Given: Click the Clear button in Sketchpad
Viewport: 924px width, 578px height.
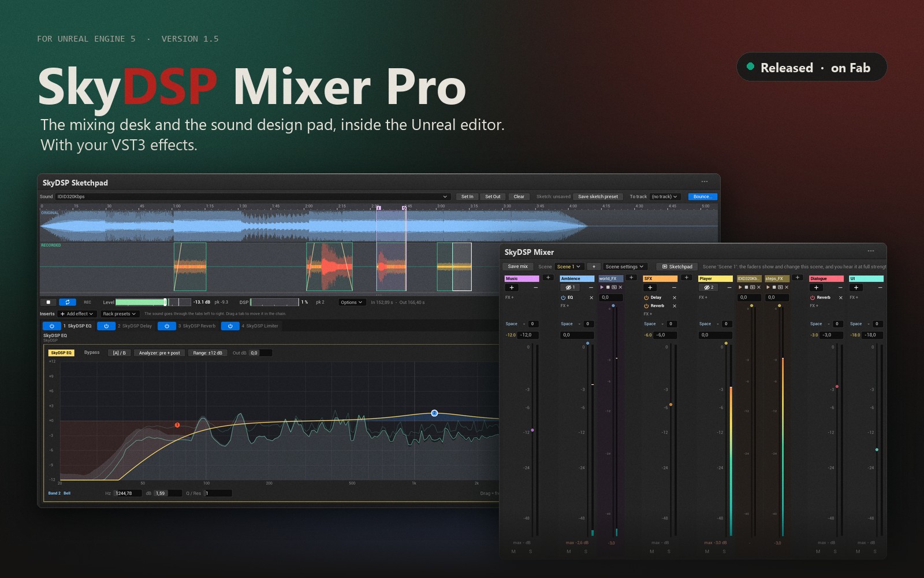Looking at the screenshot, I should click(519, 197).
